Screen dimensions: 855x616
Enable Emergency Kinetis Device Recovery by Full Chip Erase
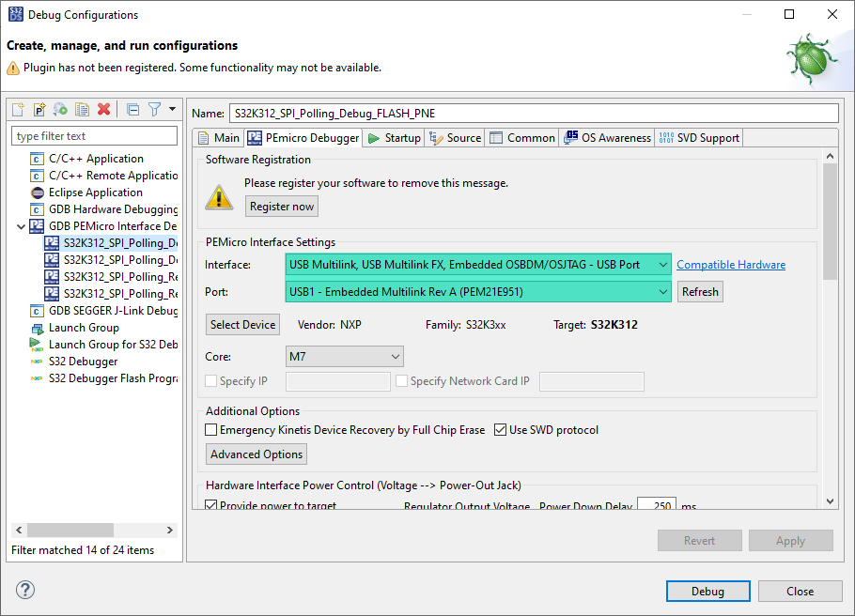[x=211, y=429]
